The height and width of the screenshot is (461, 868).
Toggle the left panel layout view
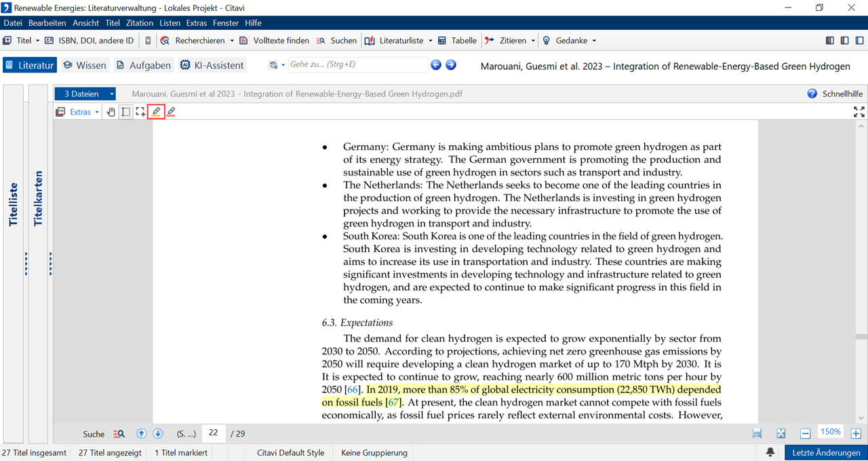[x=830, y=41]
